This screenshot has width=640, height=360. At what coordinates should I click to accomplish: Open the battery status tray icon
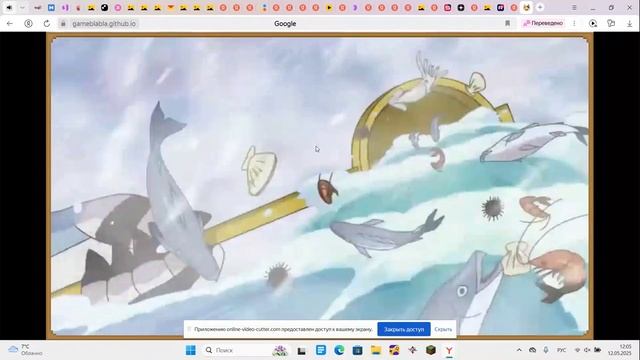[x=598, y=350]
